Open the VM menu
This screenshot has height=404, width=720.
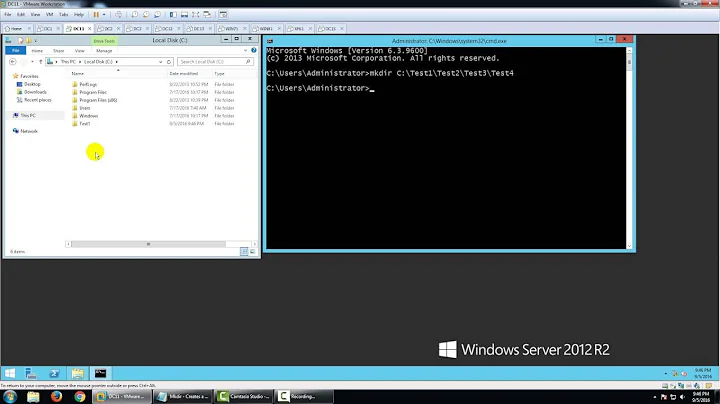(x=49, y=15)
